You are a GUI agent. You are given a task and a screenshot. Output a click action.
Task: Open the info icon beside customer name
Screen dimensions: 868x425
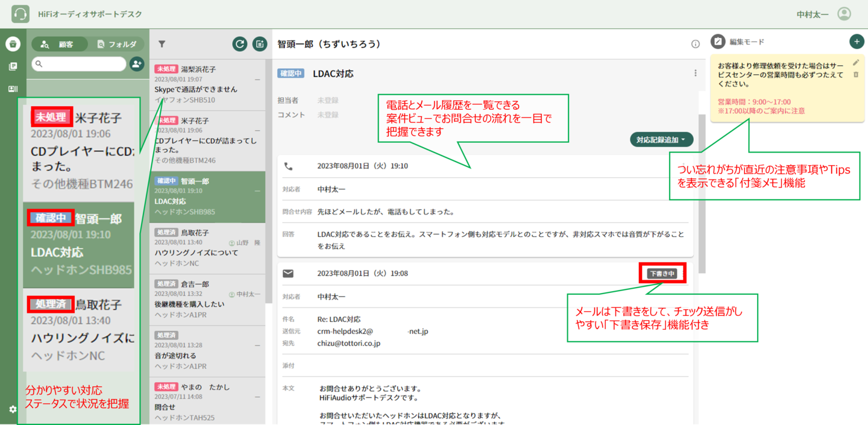pyautogui.click(x=695, y=44)
